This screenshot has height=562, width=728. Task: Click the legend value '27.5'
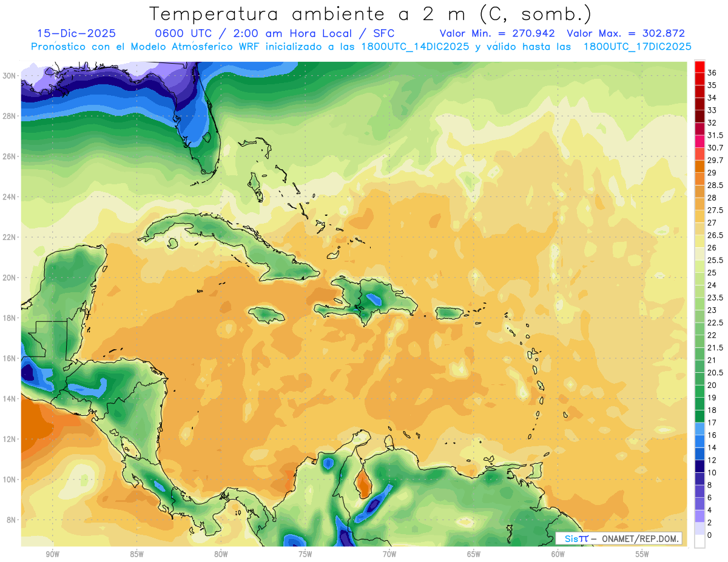click(715, 210)
